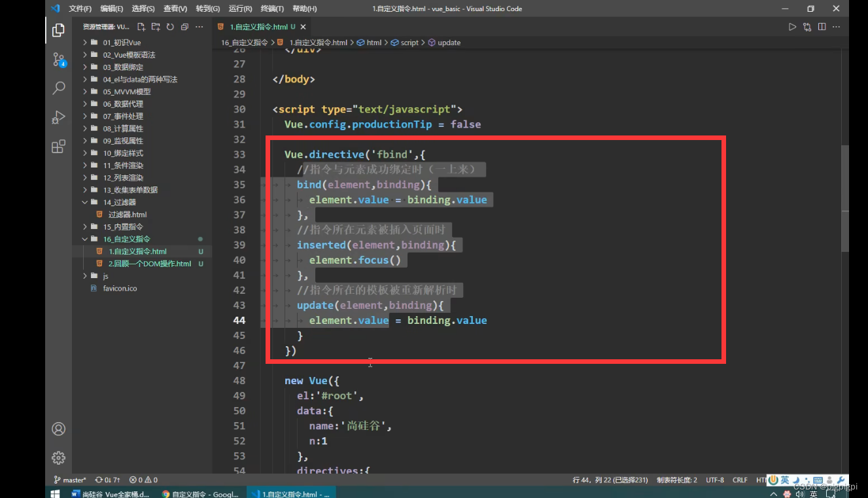Open Windows Start button
868x498 pixels.
tap(55, 493)
